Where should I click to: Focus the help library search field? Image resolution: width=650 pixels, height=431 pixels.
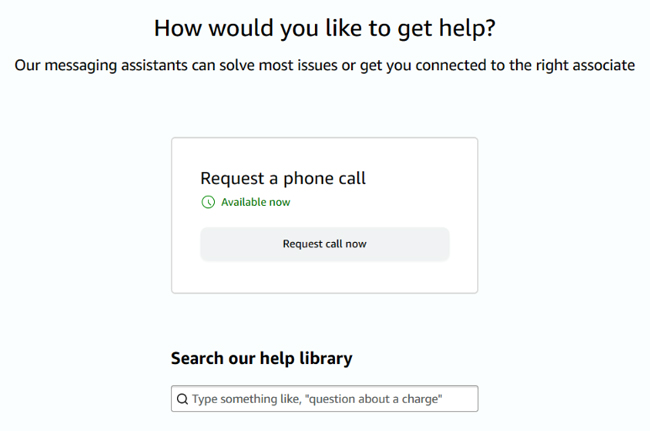point(325,399)
